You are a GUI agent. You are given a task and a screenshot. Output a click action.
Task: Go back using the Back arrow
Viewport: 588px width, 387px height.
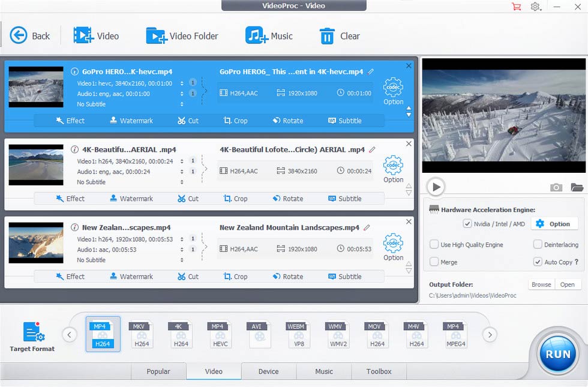click(x=29, y=35)
